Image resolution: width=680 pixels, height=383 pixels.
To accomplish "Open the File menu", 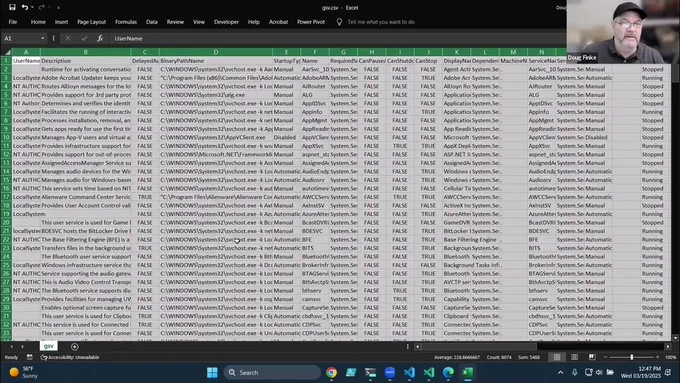I will [x=13, y=22].
